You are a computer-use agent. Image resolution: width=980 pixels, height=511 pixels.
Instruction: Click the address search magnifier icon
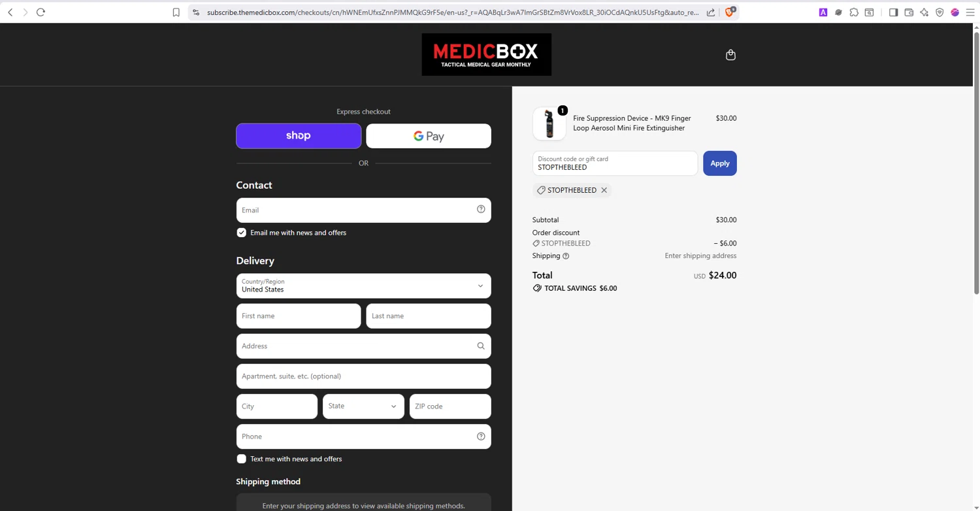click(x=481, y=346)
